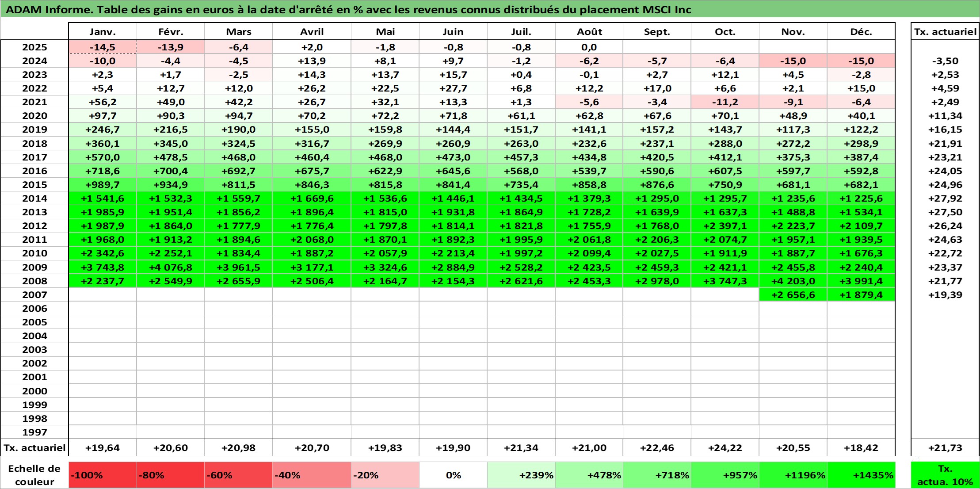Click the +1 879,4 cell for Déc. 2007

pyautogui.click(x=861, y=295)
